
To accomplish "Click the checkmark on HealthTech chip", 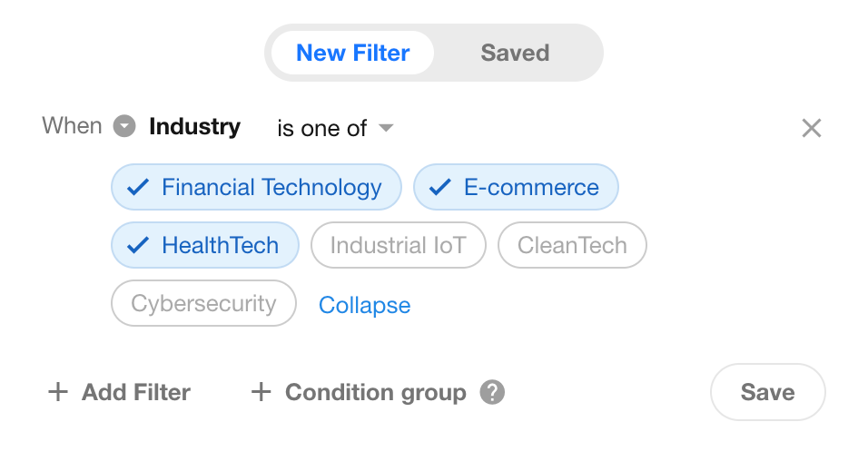I will [138, 245].
